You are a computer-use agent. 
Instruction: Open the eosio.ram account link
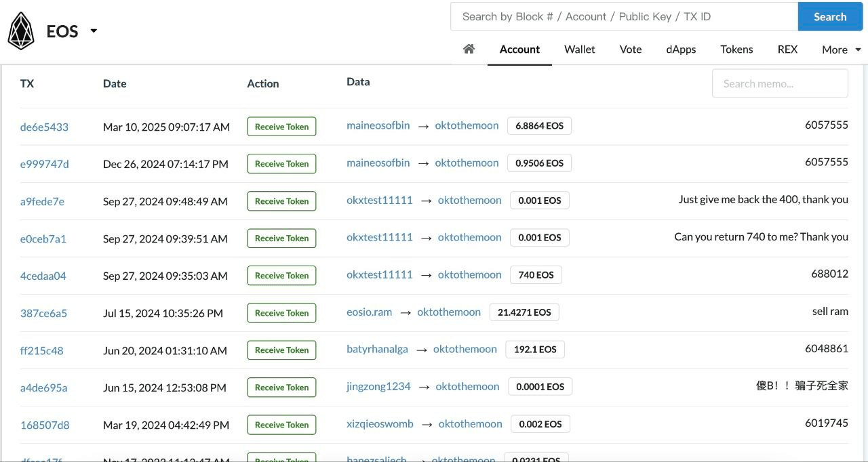(370, 312)
